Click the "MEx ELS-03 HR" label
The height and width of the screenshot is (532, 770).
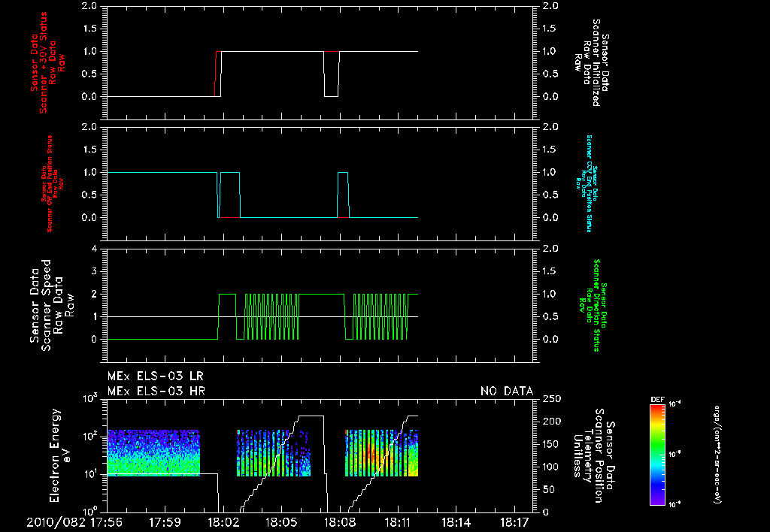pyautogui.click(x=156, y=391)
